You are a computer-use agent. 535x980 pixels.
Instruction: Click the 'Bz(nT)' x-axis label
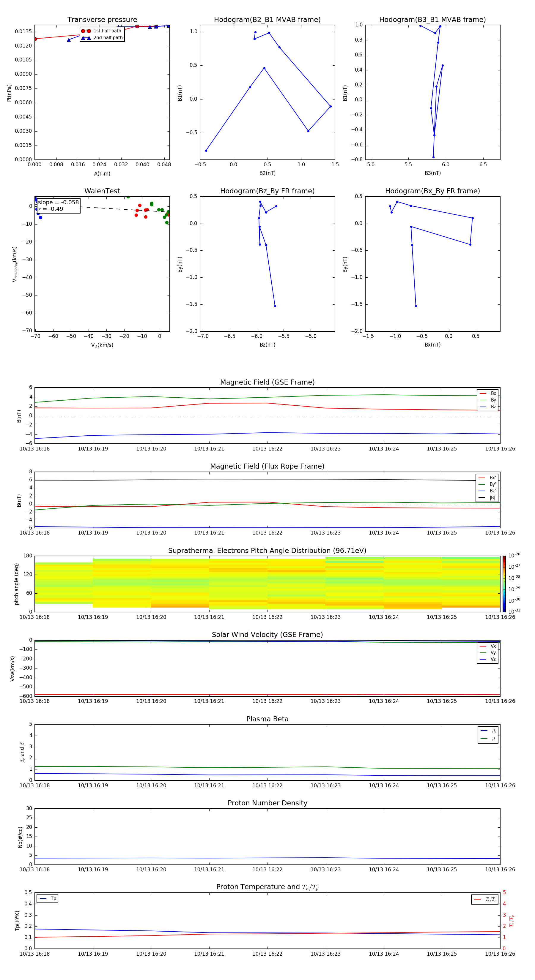(267, 345)
